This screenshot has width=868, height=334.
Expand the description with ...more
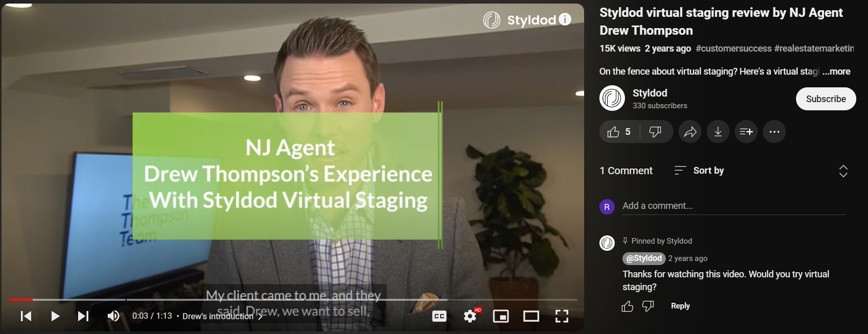[x=836, y=71]
